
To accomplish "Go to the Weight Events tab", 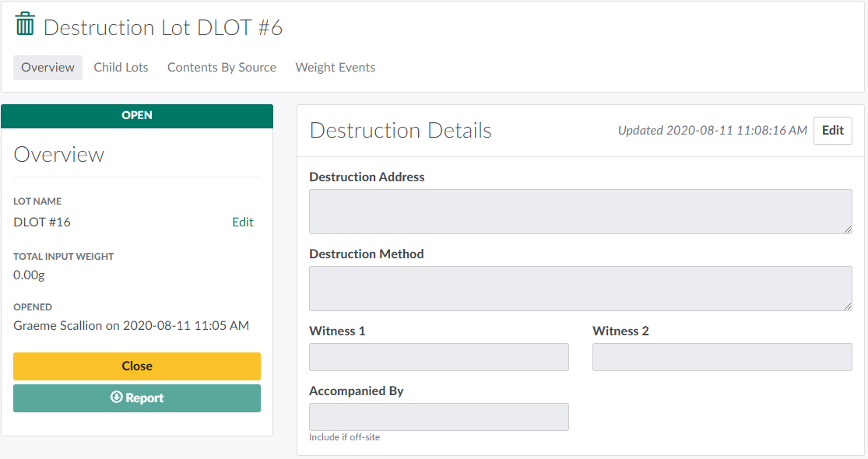I will [335, 68].
